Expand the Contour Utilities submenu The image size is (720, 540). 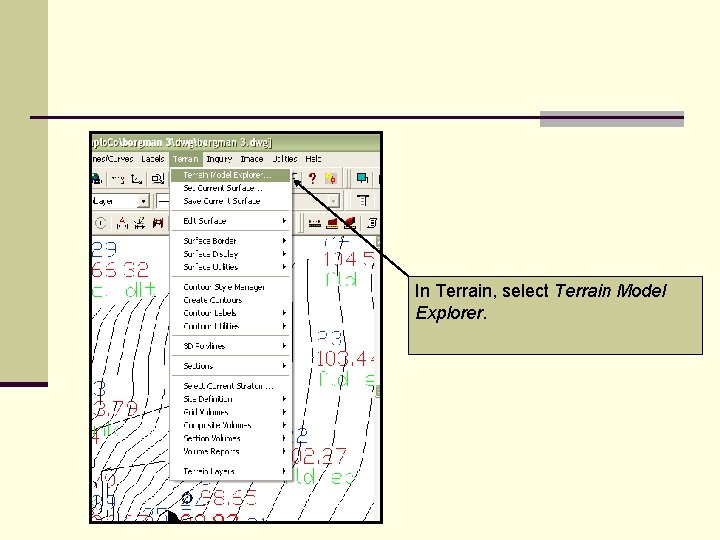click(231, 326)
